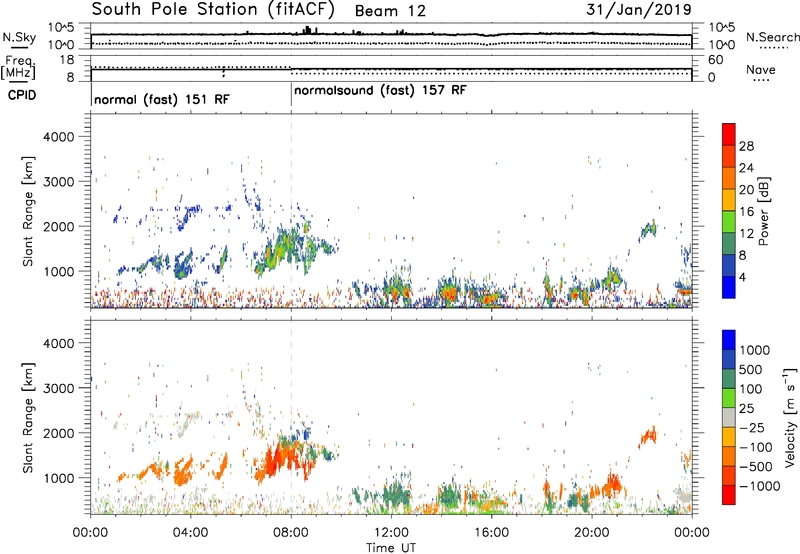This screenshot has width=800, height=554.
Task: Select the "normalsound (fast) 157 RF" CPID text
Action: [380, 91]
